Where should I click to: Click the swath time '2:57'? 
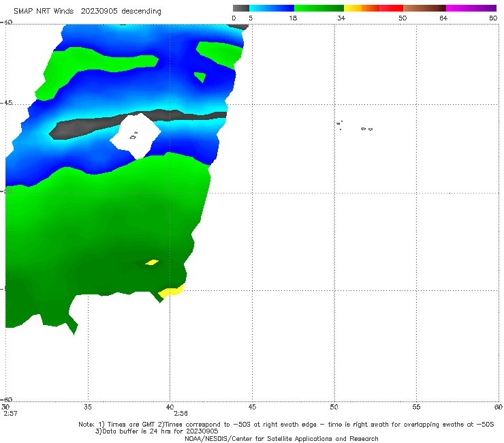[11, 414]
